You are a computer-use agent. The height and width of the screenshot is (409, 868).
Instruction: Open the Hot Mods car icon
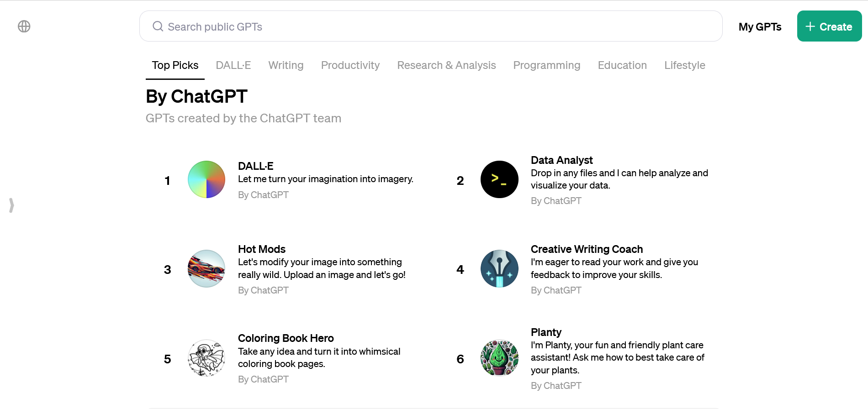pyautogui.click(x=206, y=268)
